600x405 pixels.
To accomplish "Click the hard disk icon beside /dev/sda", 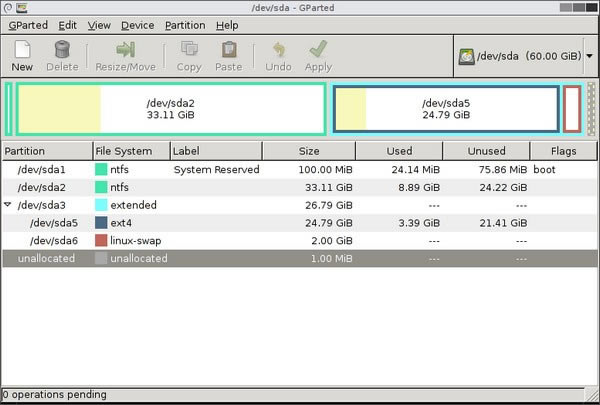I will click(466, 57).
